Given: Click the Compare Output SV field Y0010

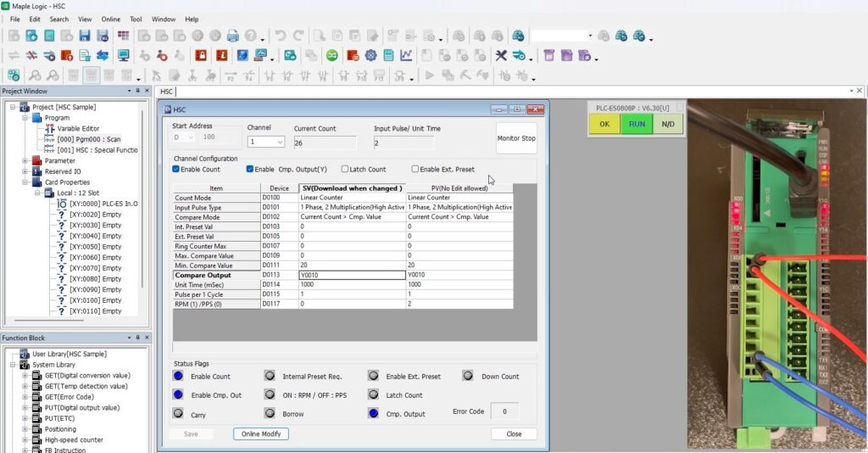Looking at the screenshot, I should (x=352, y=275).
